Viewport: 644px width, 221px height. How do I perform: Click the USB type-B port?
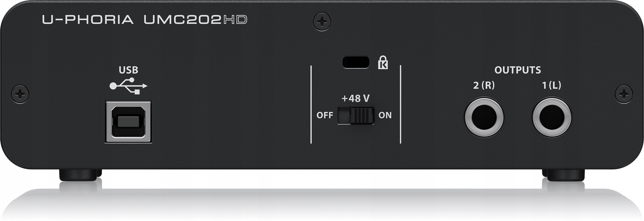click(x=128, y=122)
